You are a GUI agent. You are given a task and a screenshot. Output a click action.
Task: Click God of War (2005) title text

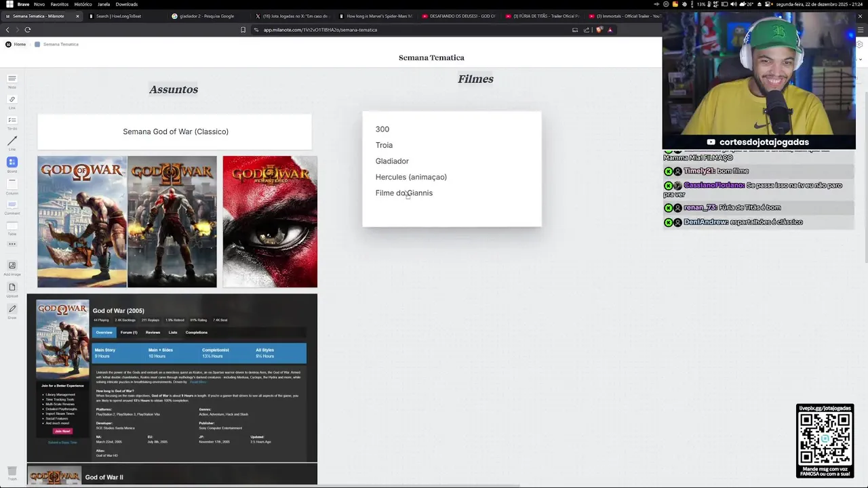(x=118, y=310)
